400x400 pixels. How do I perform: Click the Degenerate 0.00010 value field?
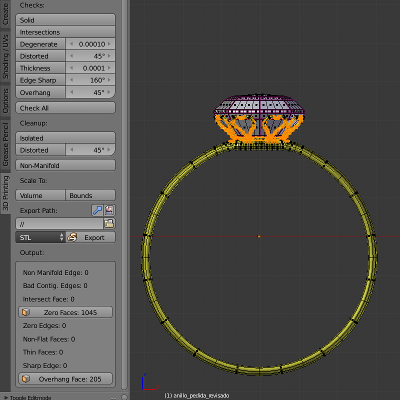pyautogui.click(x=90, y=44)
